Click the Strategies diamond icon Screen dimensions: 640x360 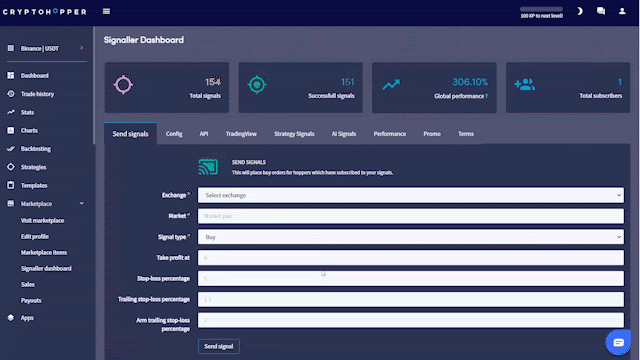click(x=11, y=167)
